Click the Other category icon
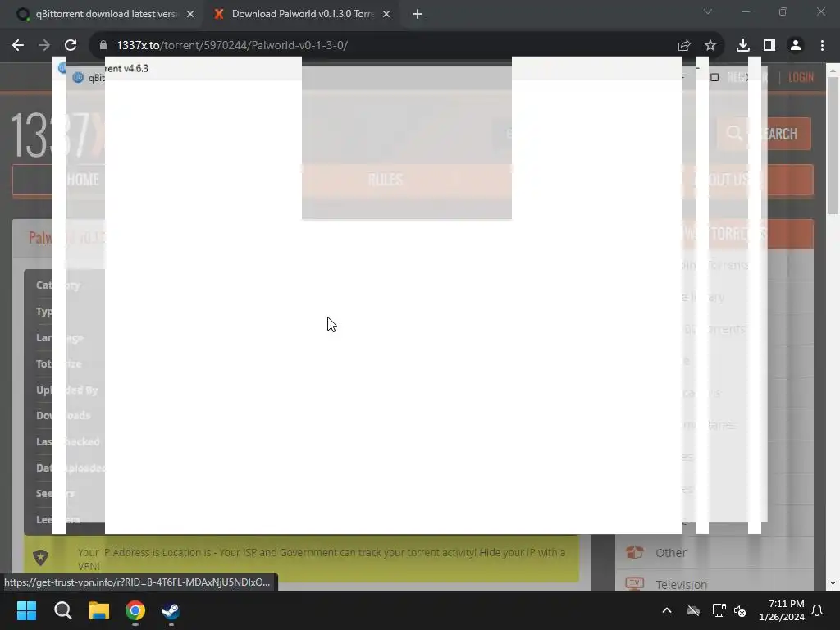Screen dimensions: 840x630 pos(634,552)
